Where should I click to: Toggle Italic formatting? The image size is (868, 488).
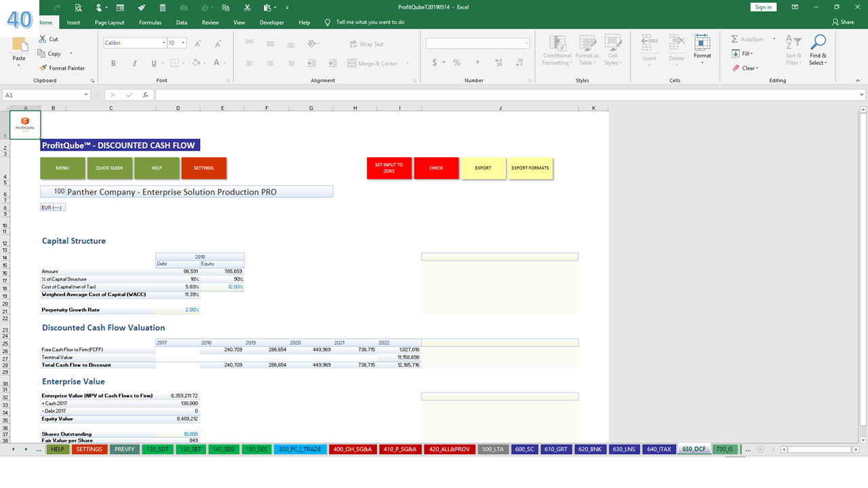(134, 63)
